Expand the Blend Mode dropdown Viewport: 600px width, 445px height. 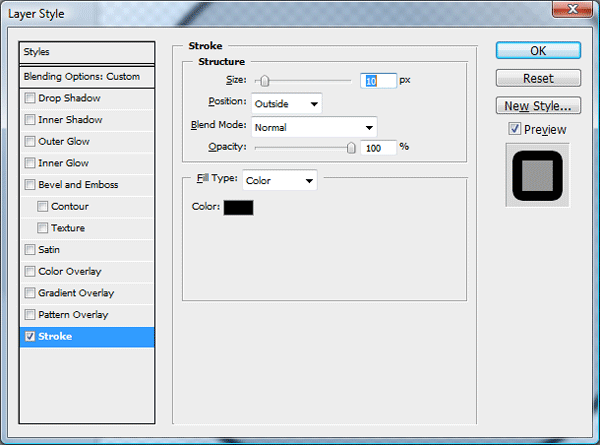click(x=314, y=127)
